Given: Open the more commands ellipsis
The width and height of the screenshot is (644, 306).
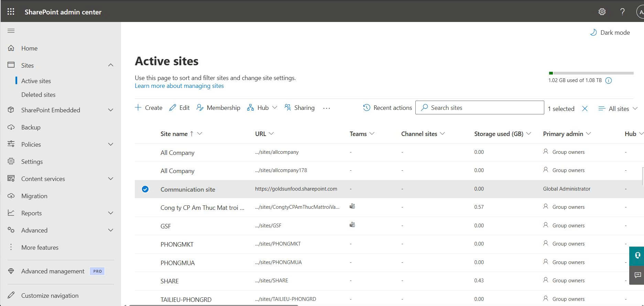Looking at the screenshot, I should tap(327, 108).
